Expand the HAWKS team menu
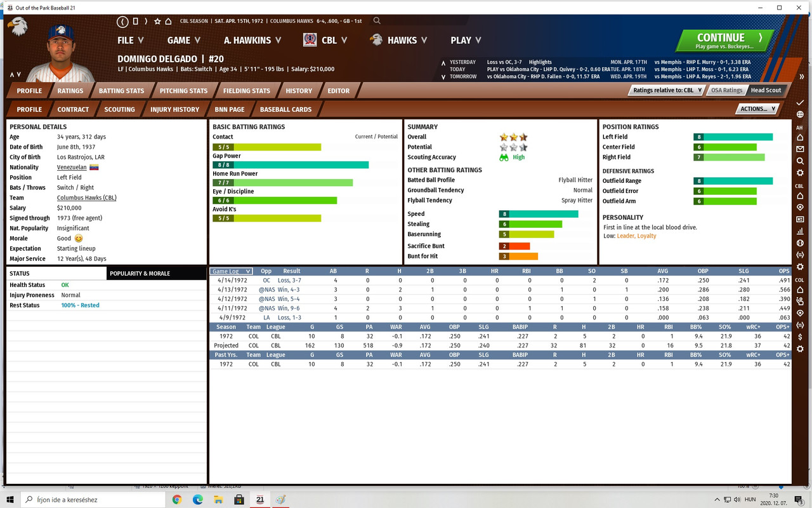 pyautogui.click(x=407, y=40)
